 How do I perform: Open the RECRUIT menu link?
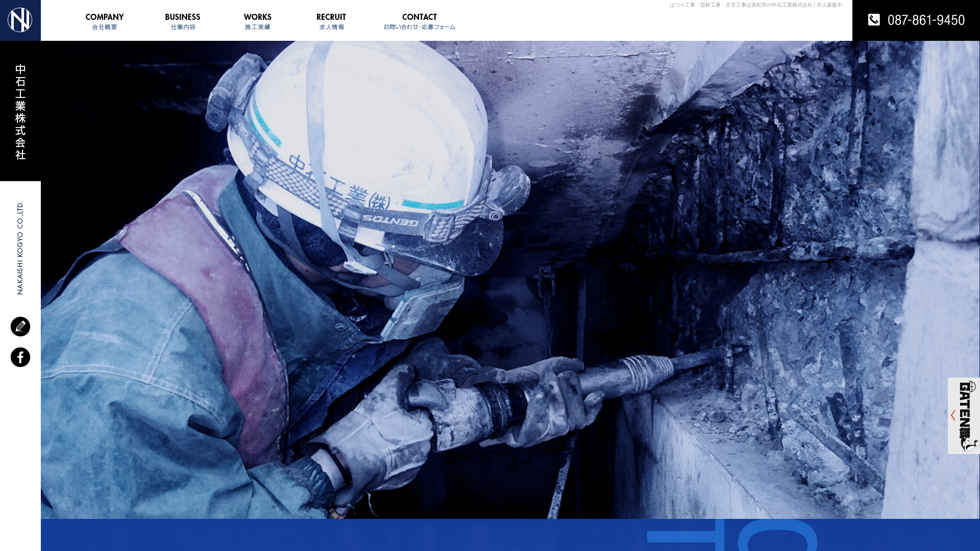pos(331,17)
